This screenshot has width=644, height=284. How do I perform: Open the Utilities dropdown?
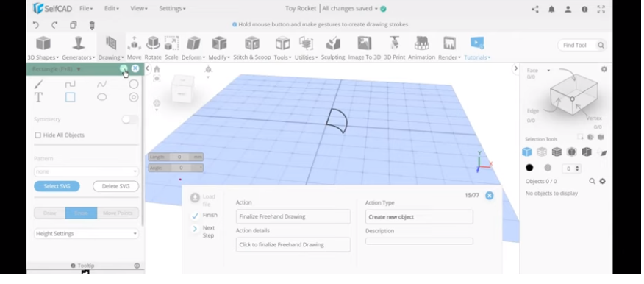306,48
